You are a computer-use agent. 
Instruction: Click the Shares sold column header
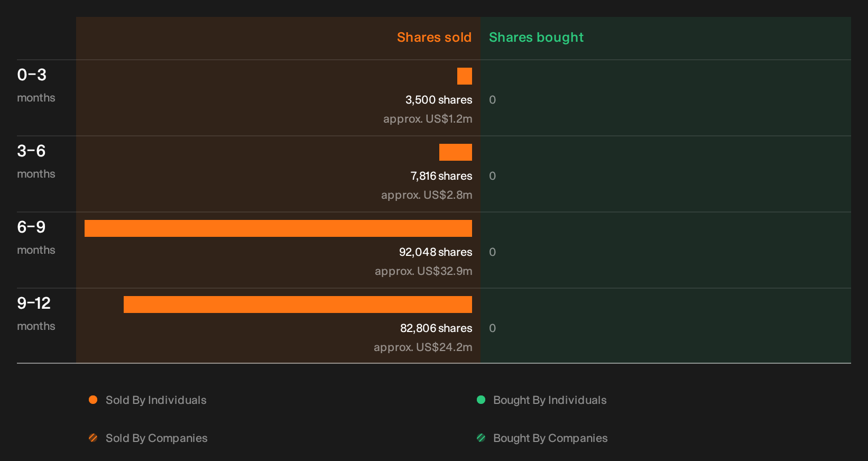tap(434, 38)
